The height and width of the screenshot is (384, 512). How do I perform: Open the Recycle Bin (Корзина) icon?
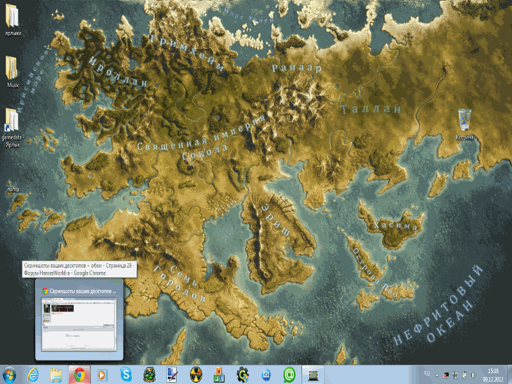pos(465,124)
